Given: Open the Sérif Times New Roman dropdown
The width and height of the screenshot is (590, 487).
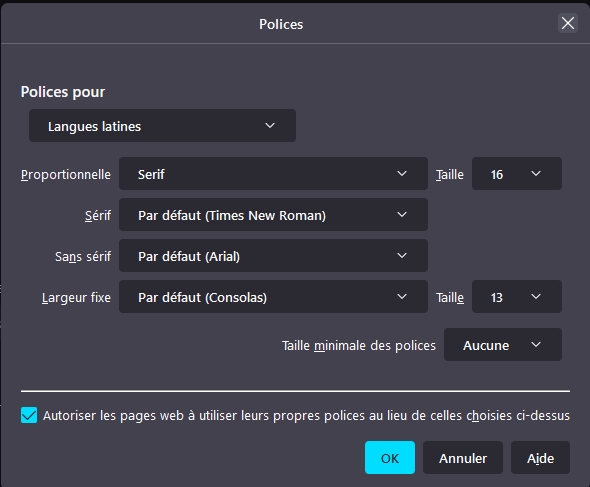Looking at the screenshot, I should point(273,215).
